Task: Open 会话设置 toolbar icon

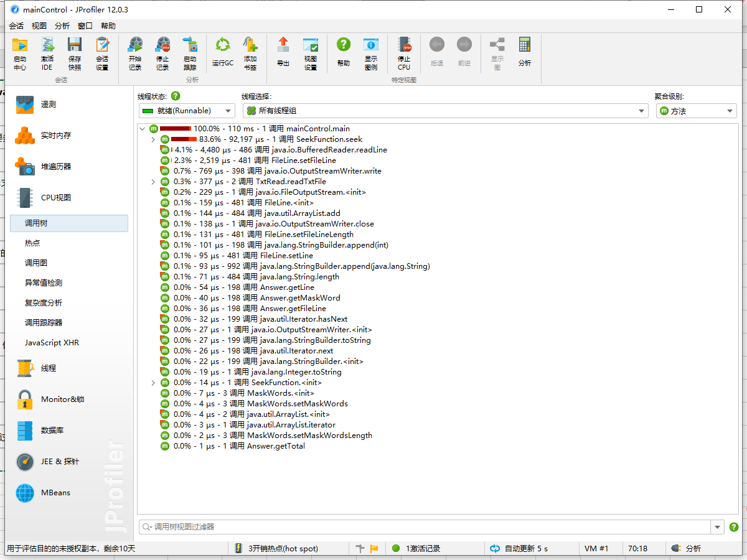Action: 102,54
